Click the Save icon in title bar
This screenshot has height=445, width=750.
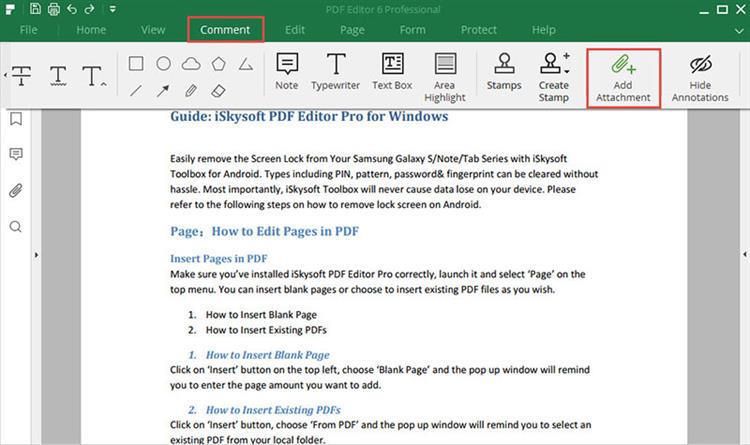(35, 9)
